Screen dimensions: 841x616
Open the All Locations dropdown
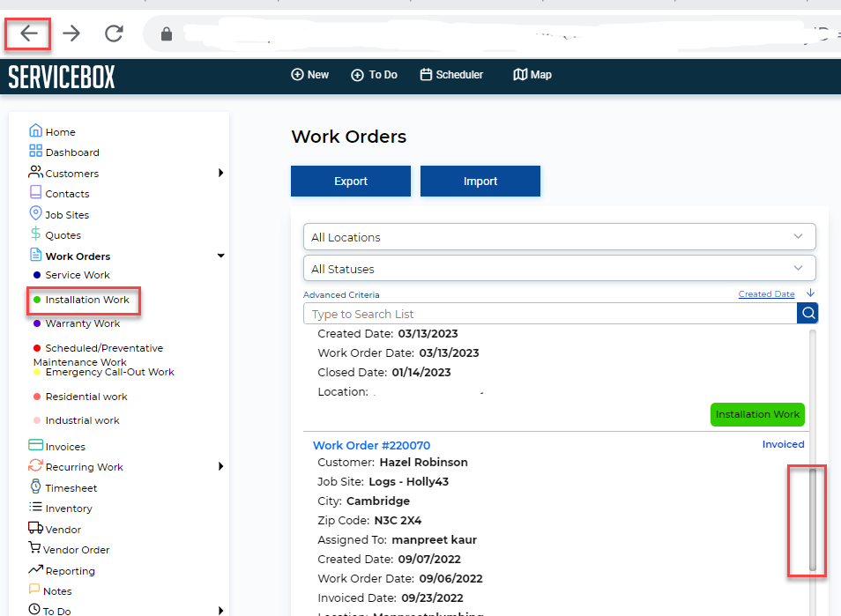pyautogui.click(x=560, y=237)
